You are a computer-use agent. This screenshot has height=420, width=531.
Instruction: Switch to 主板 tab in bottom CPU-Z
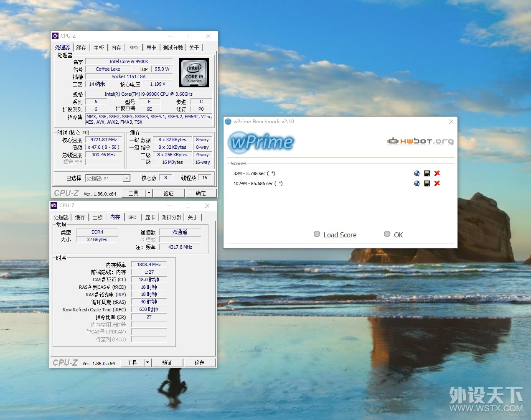[98, 217]
